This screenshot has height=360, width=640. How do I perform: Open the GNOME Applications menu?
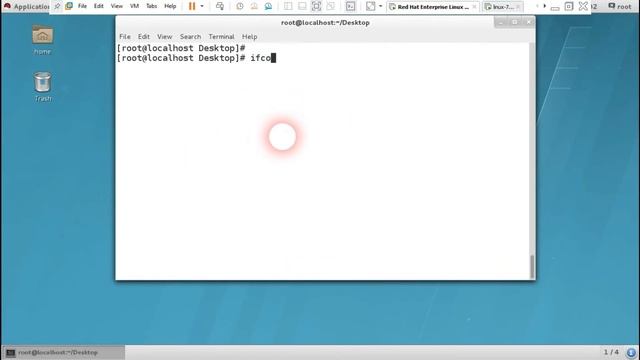click(x=27, y=7)
